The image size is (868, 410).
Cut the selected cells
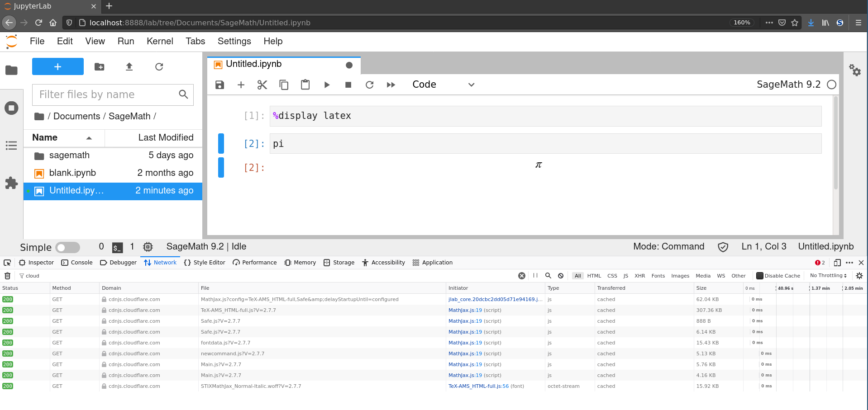tap(262, 85)
